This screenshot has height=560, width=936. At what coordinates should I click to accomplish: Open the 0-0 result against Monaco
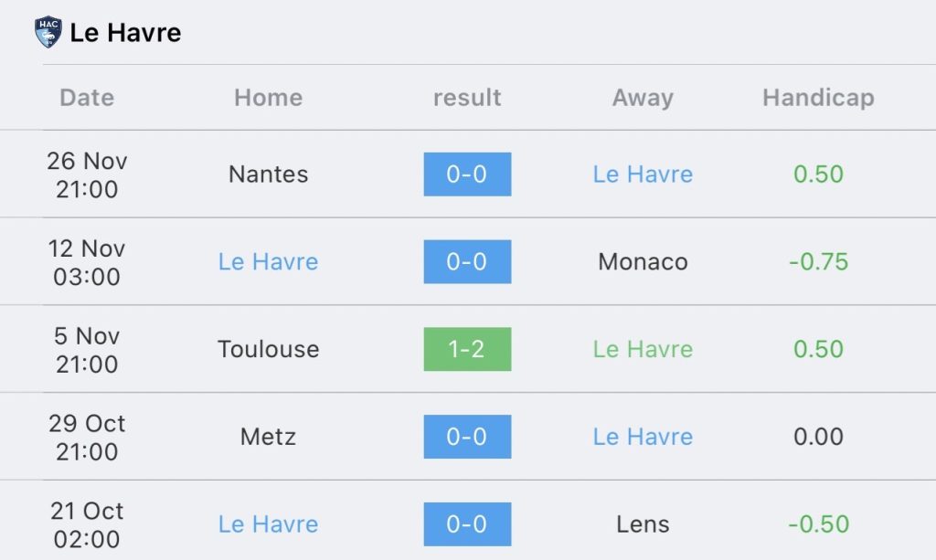(467, 261)
